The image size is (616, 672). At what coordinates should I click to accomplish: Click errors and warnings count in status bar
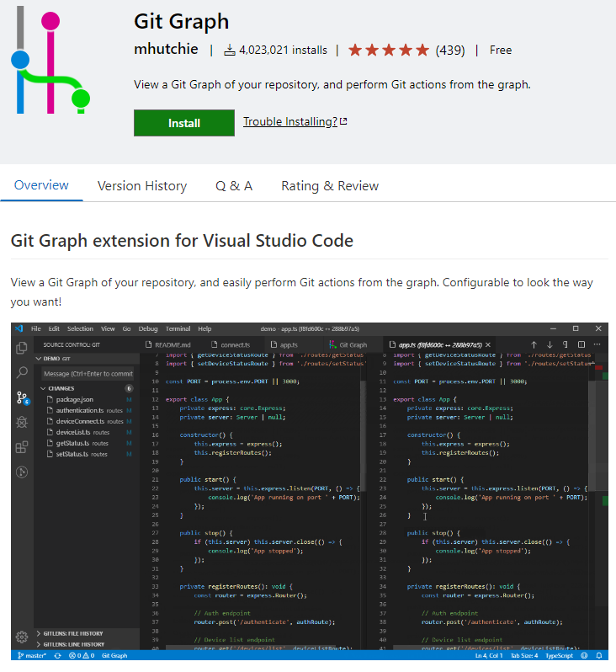[82, 656]
